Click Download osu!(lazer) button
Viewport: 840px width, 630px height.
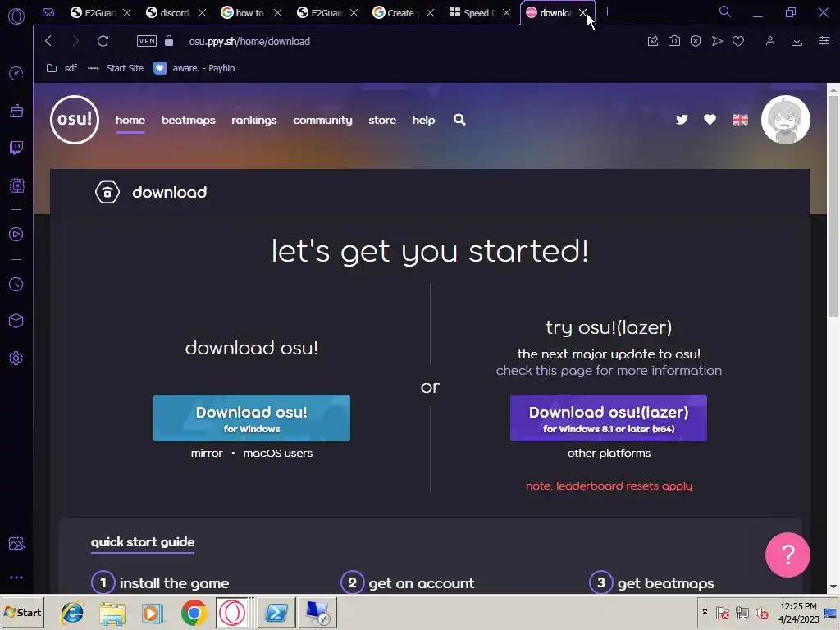(x=608, y=418)
